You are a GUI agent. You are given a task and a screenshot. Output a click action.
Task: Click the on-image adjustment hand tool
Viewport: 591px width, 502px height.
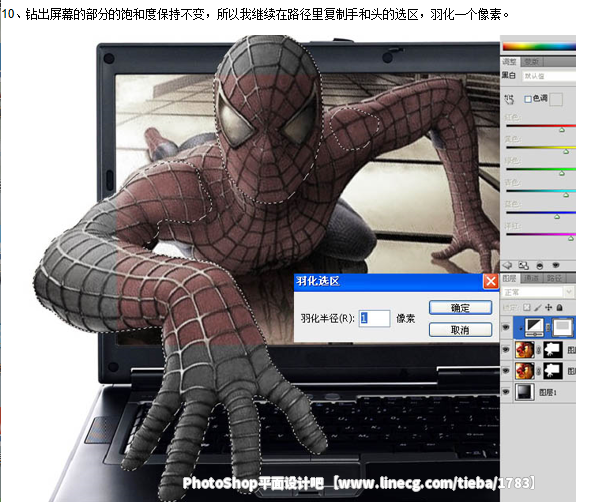click(x=509, y=99)
